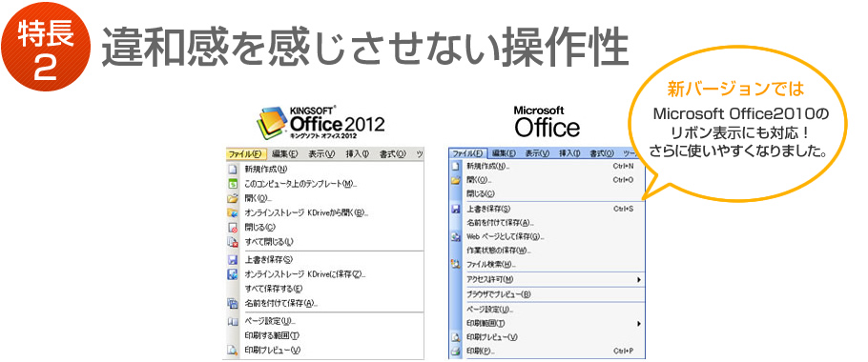Click the 開く folder icon in Microsoft menu
This screenshot has width=868, height=362.
456,180
